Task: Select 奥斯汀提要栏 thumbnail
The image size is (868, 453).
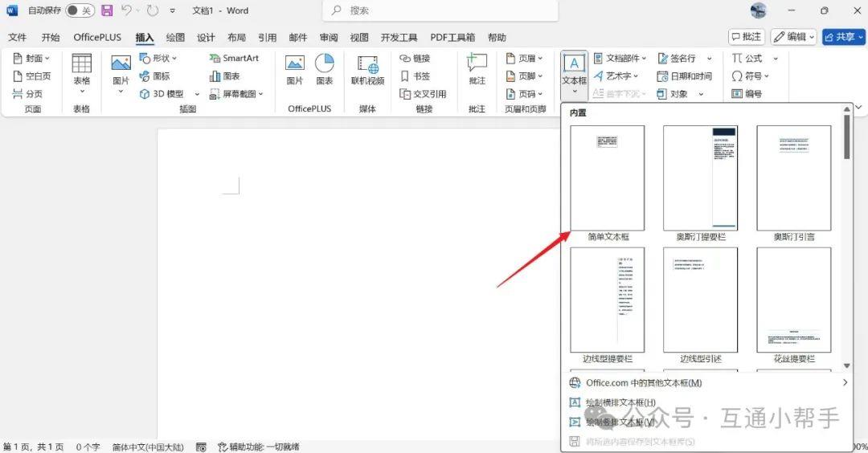Action: [x=700, y=178]
